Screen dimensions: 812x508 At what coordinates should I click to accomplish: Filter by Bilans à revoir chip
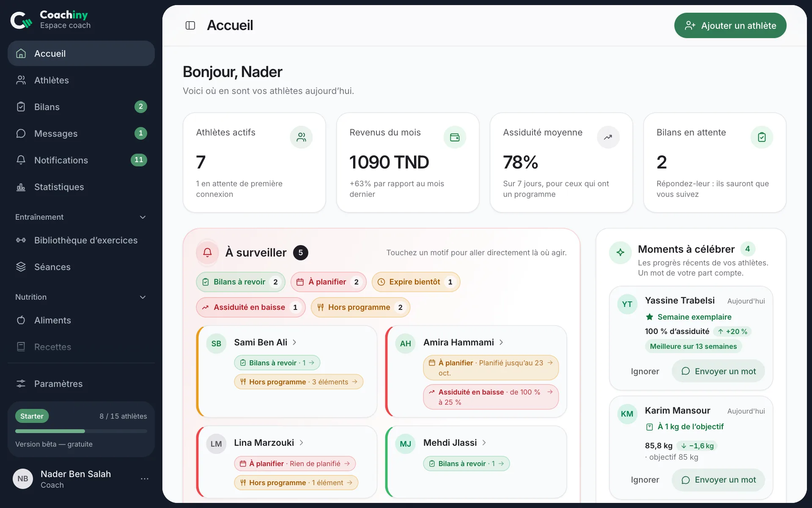241,282
